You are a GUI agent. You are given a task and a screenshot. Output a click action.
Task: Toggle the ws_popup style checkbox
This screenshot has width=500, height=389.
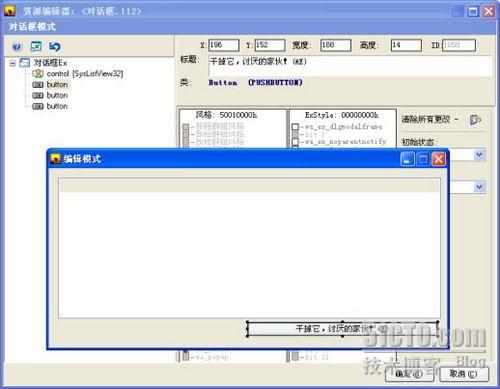pos(186,357)
